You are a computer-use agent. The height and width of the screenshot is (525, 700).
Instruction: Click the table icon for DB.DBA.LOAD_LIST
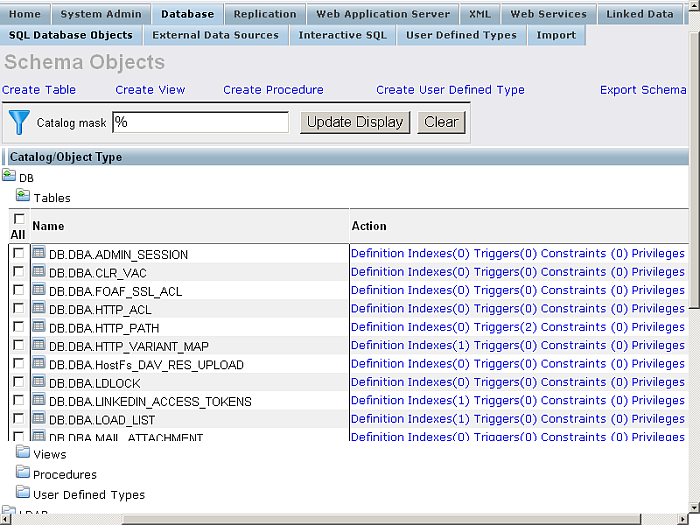point(39,418)
